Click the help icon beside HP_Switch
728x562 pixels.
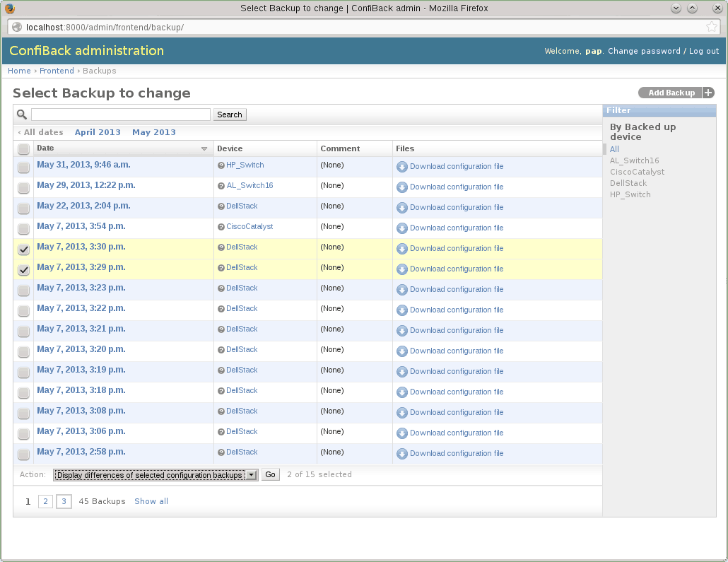(221, 165)
